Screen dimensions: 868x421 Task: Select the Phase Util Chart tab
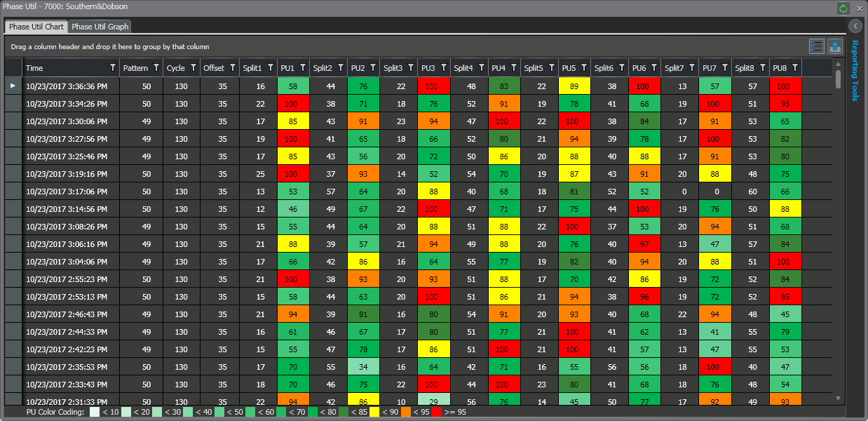tap(36, 27)
